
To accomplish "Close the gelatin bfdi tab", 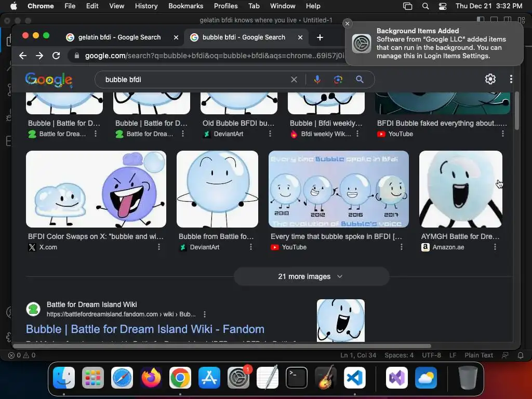I will coord(176,37).
